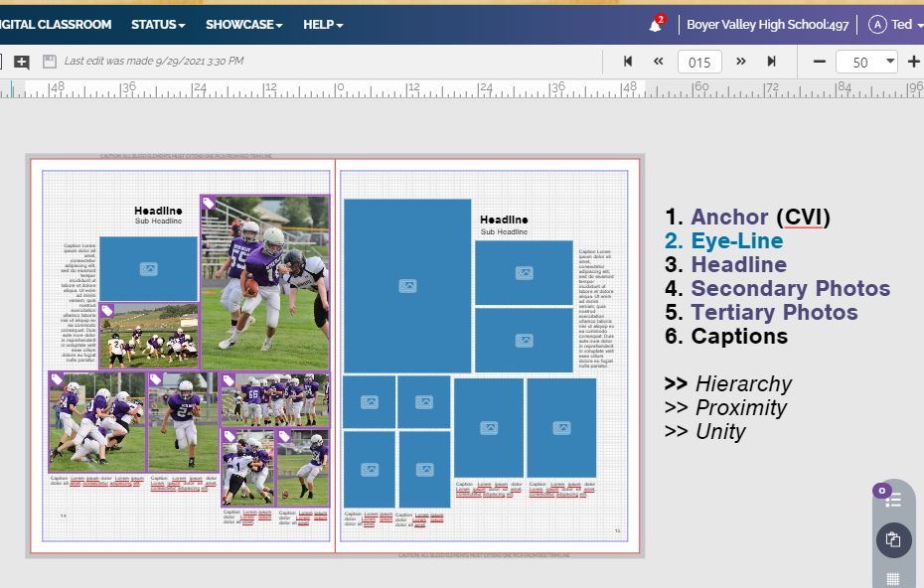
Task: Open the HELP menu
Action: tap(323, 25)
